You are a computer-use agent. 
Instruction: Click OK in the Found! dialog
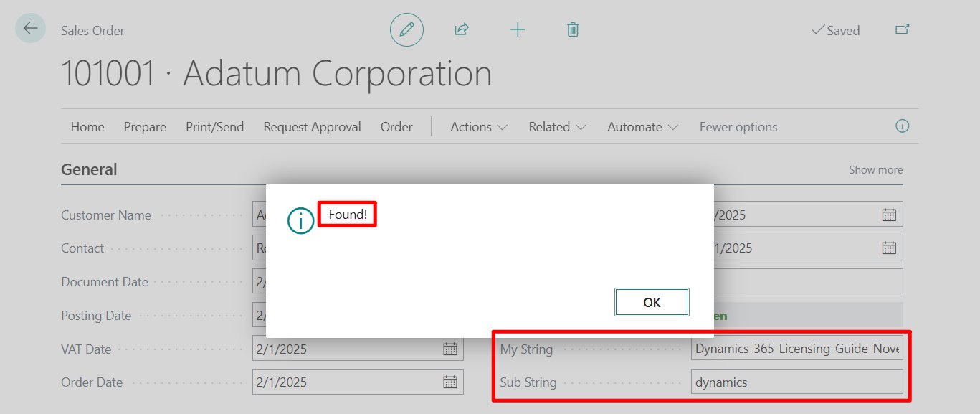(652, 302)
